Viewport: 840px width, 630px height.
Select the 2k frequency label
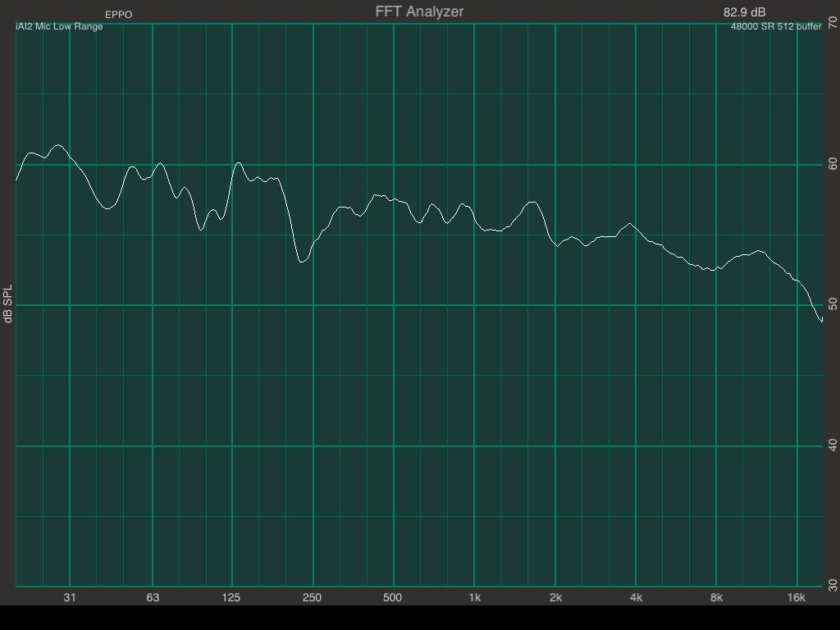tap(555, 597)
